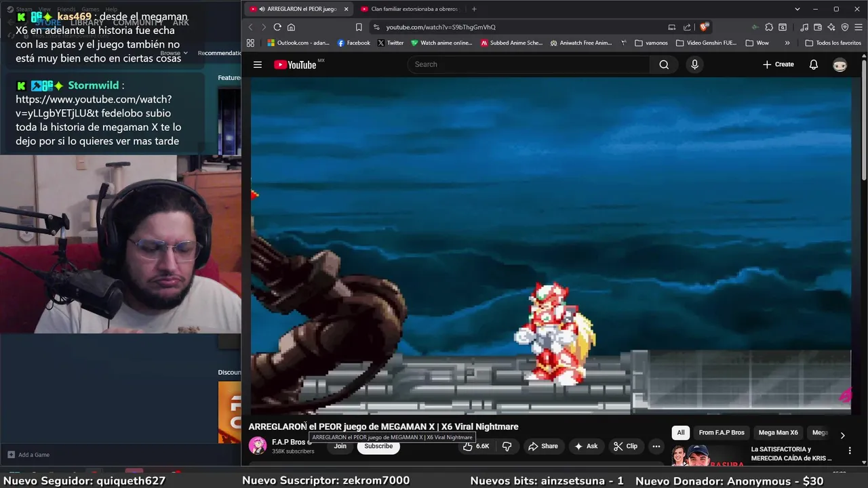This screenshot has width=868, height=488.
Task: Click the Subscribe button
Action: 378,446
